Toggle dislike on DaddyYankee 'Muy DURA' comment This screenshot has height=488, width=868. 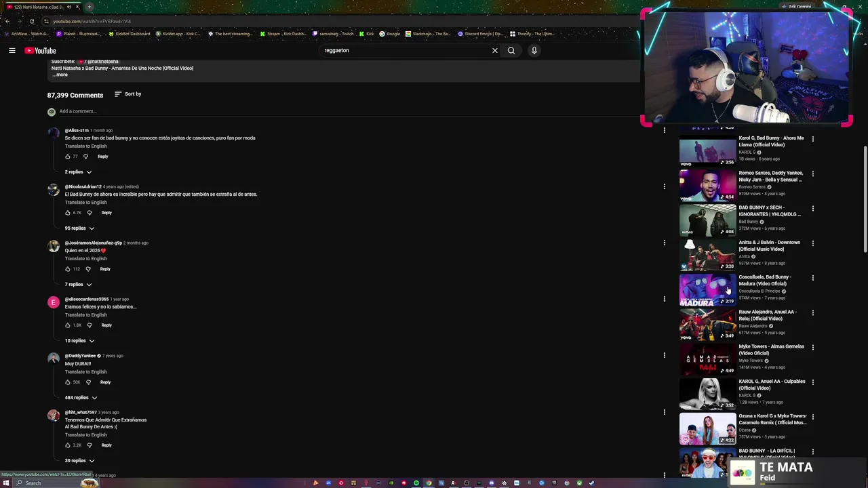[x=88, y=382]
